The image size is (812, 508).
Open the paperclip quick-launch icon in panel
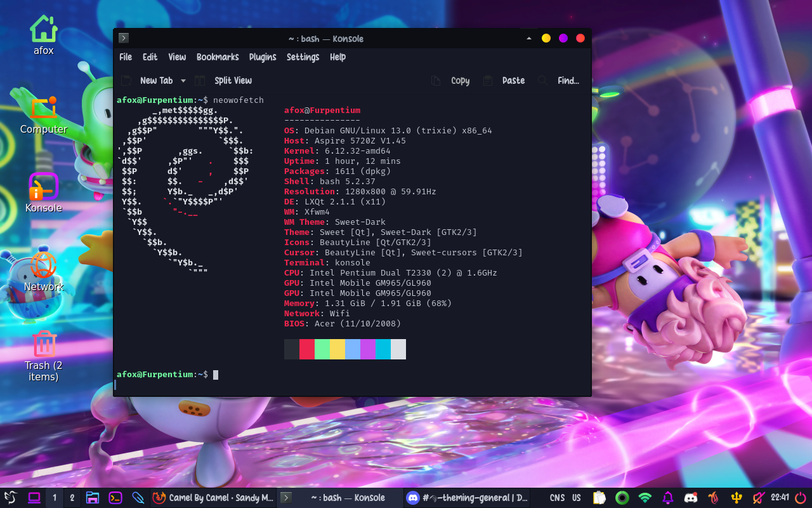tap(138, 498)
